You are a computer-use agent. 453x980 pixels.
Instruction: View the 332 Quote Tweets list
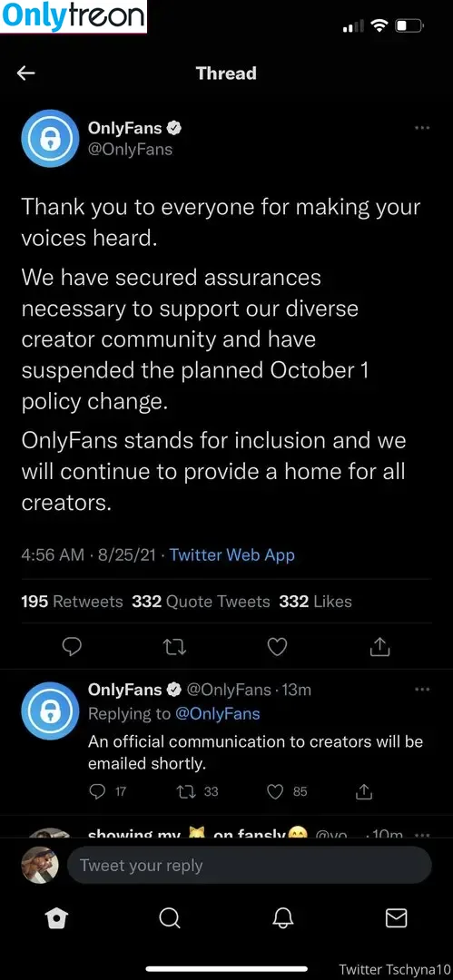point(201,602)
